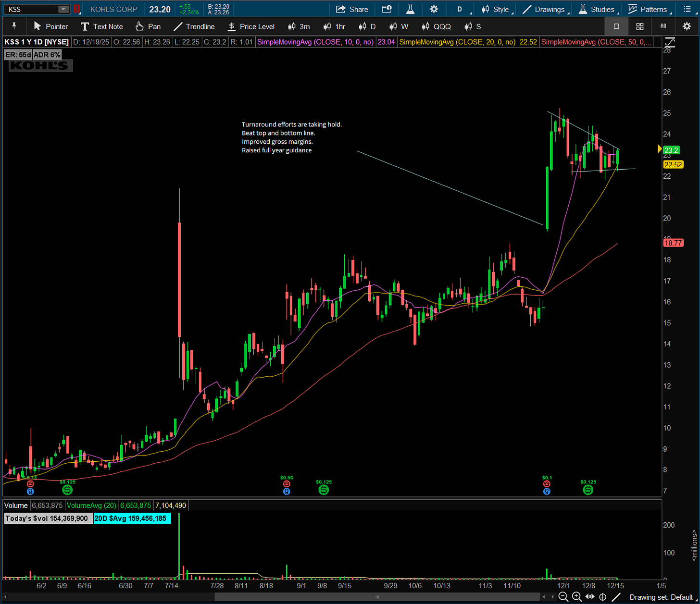
Task: Switch to the D chart preset
Action: point(367,26)
